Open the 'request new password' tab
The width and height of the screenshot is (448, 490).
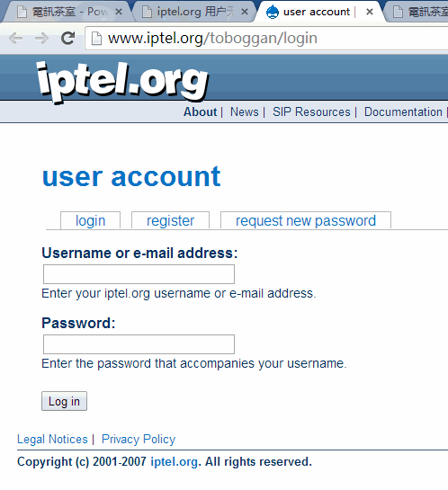(x=306, y=220)
